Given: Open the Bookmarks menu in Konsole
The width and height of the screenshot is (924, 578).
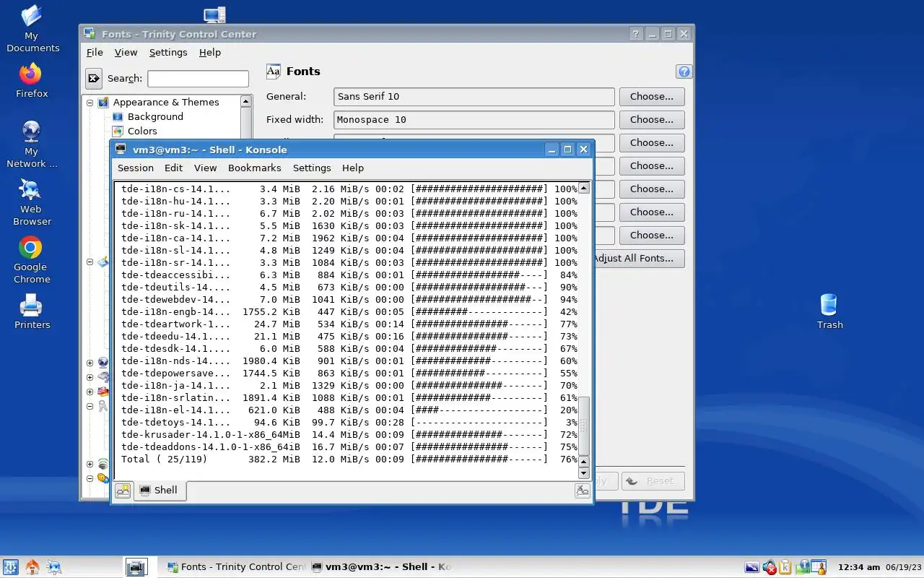Looking at the screenshot, I should point(254,168).
